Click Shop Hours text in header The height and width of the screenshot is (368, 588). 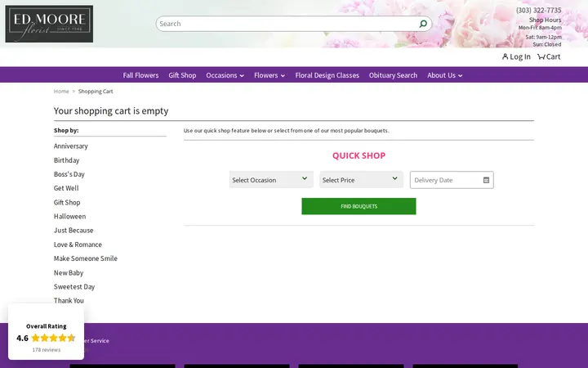pos(545,20)
